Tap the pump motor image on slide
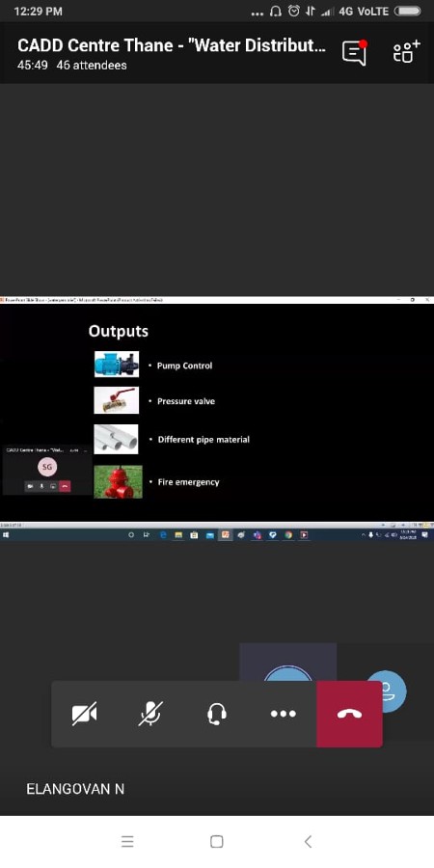The height and width of the screenshot is (868, 434). 117,365
